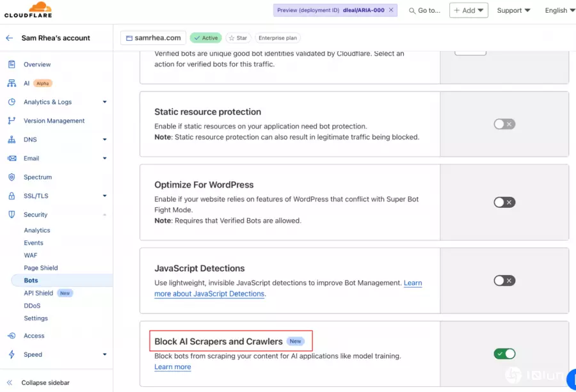
Task: Open the Overview page
Action: click(x=37, y=64)
